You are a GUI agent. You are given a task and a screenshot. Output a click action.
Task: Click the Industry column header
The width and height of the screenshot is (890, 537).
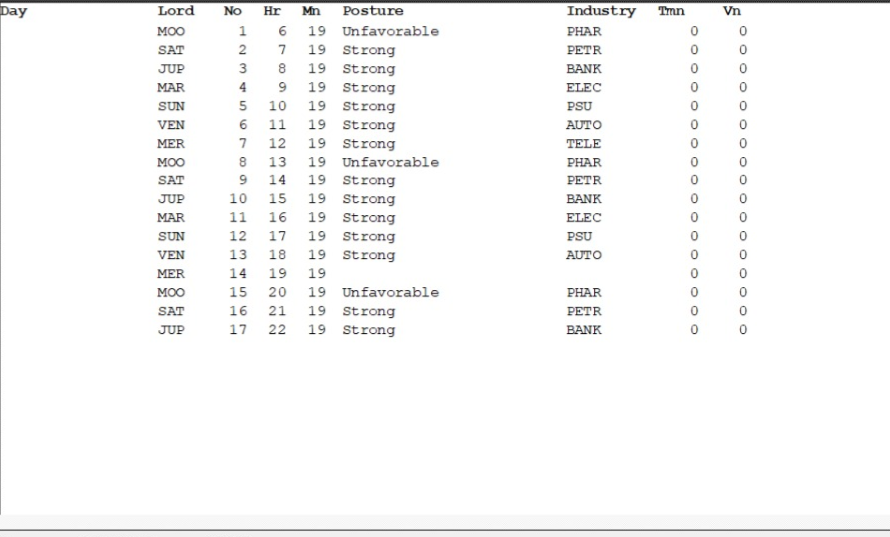(x=601, y=11)
